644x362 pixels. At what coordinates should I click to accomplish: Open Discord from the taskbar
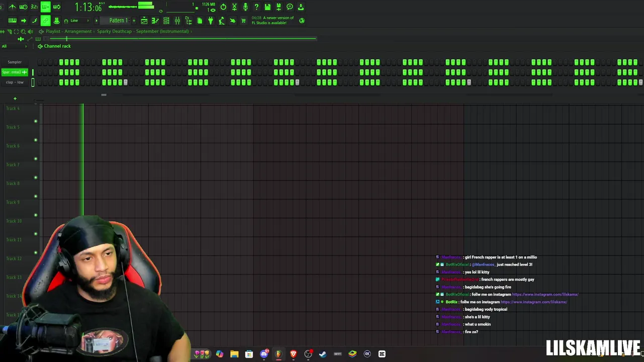tap(264, 354)
